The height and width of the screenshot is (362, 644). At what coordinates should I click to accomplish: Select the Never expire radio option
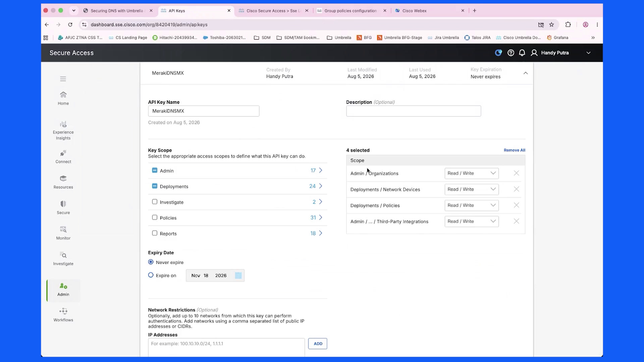click(151, 262)
